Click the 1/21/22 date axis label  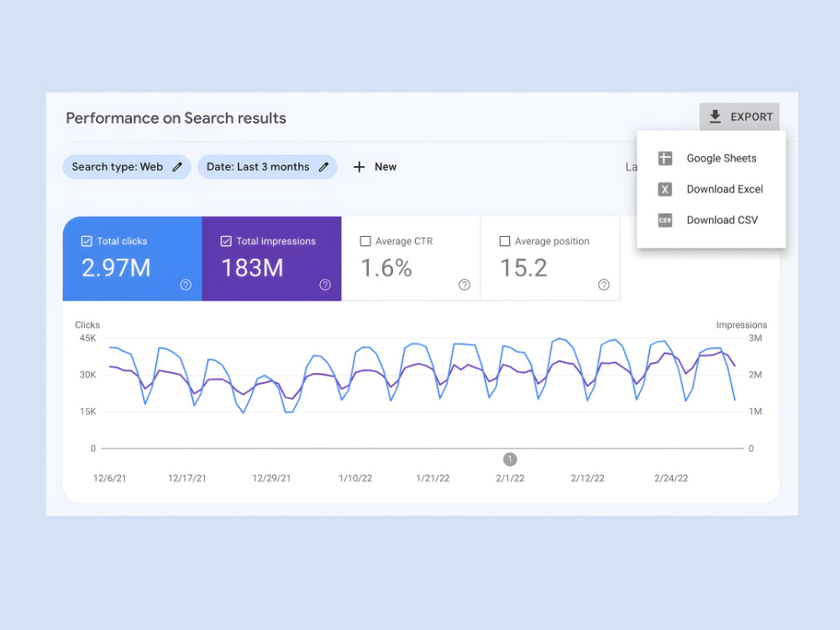(433, 478)
